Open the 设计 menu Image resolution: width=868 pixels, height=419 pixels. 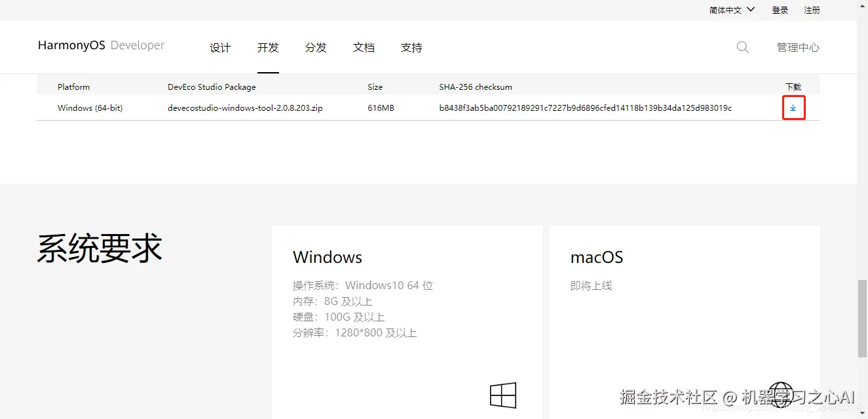220,48
